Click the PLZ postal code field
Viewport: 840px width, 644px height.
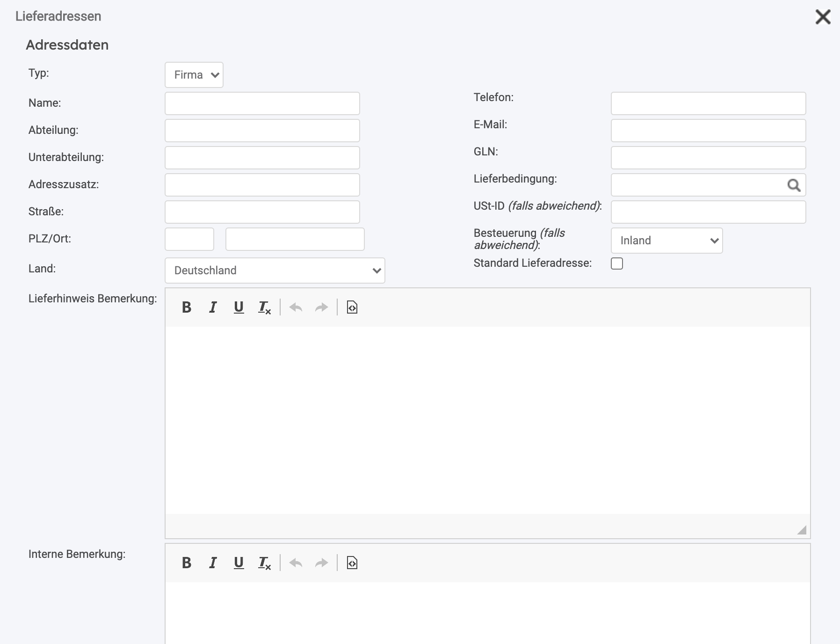pyautogui.click(x=189, y=239)
